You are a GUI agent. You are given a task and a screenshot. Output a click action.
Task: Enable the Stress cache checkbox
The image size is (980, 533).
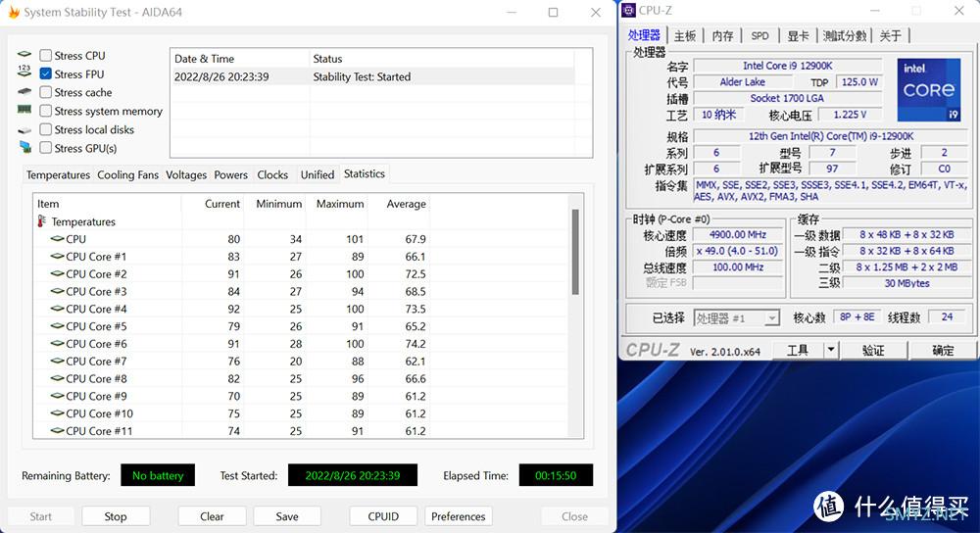click(x=46, y=92)
